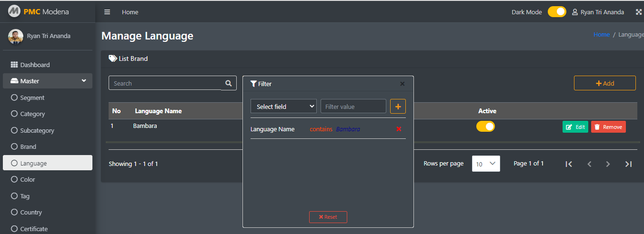Collapse the Master menu section
Screen dimensions: 644x234
tap(48, 81)
